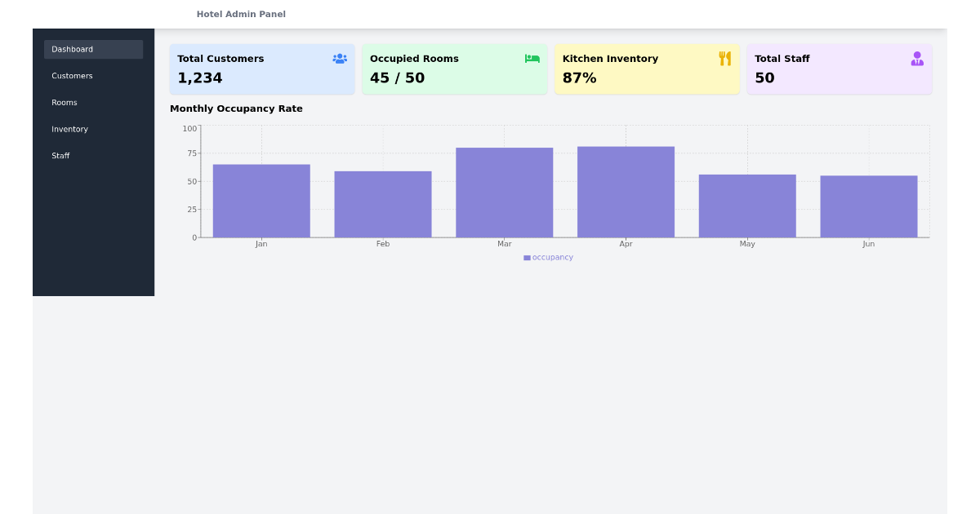Select the Occupied Rooms card
Image resolution: width=980 pixels, height=514 pixels.
coord(454,69)
